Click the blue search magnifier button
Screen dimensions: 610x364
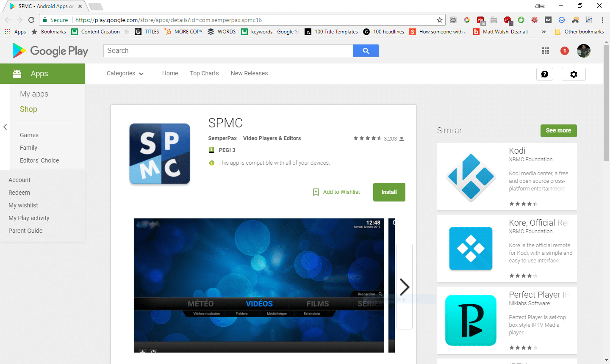pyautogui.click(x=366, y=51)
